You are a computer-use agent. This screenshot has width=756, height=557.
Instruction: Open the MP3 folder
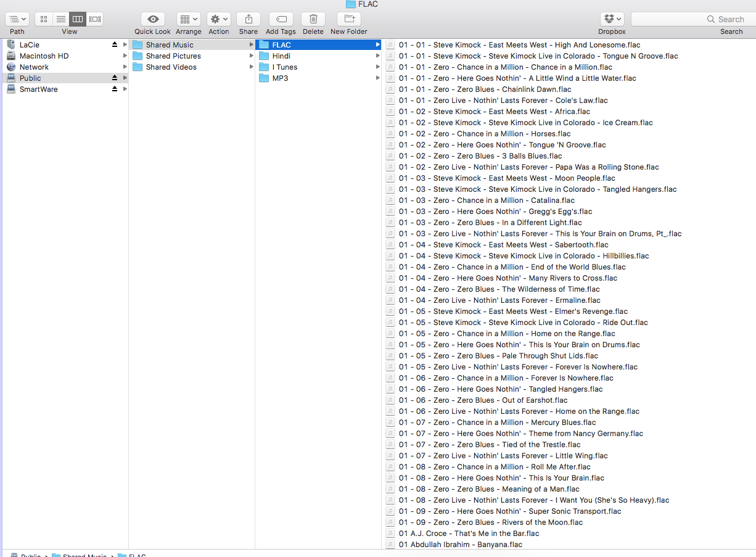[x=318, y=78]
